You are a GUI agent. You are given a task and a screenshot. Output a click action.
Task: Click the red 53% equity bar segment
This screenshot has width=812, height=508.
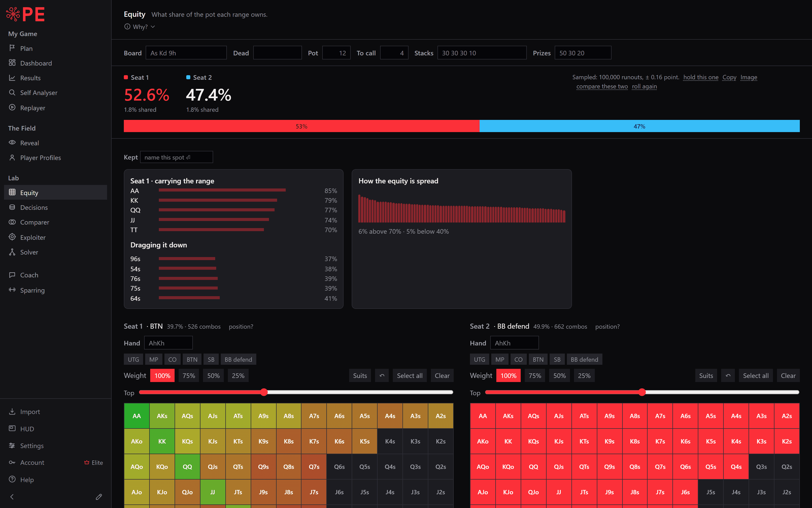[x=301, y=126]
